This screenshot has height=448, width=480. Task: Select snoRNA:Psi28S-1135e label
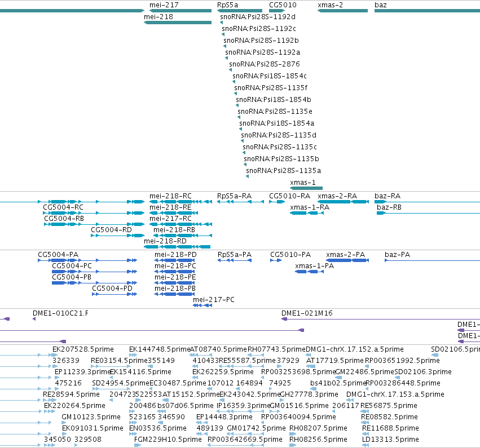(x=275, y=112)
